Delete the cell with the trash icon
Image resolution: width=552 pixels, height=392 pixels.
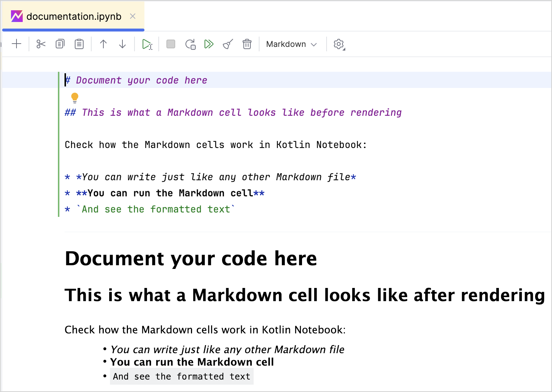click(247, 44)
